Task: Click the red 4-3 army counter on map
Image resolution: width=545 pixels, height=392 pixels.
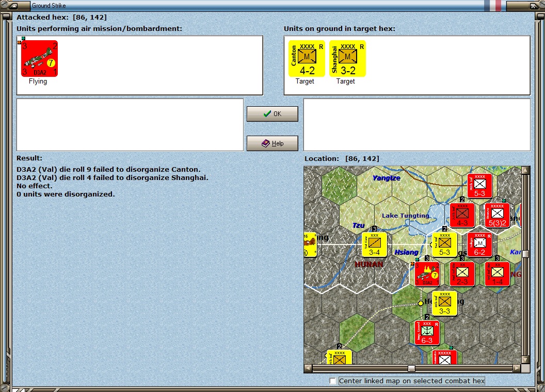Action: tap(462, 216)
